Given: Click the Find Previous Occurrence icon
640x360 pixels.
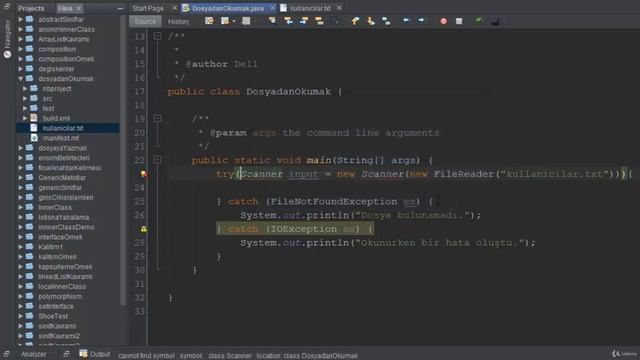Looking at the screenshot, I should click(288, 21).
